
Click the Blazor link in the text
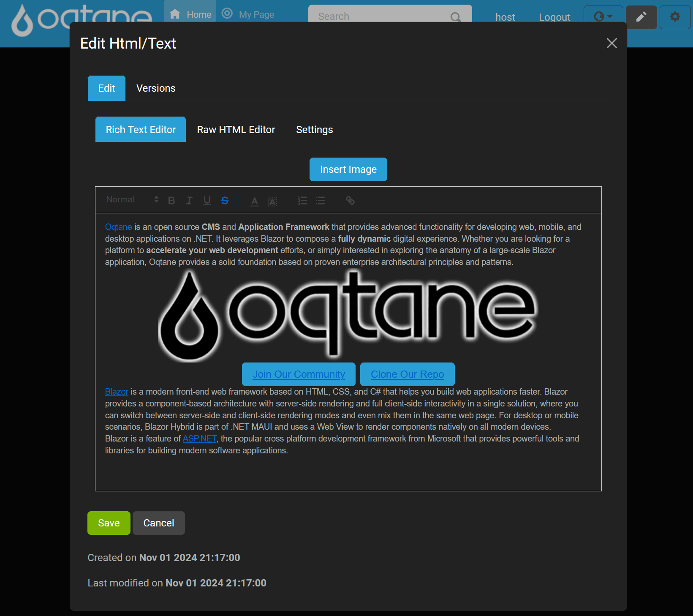(x=117, y=392)
